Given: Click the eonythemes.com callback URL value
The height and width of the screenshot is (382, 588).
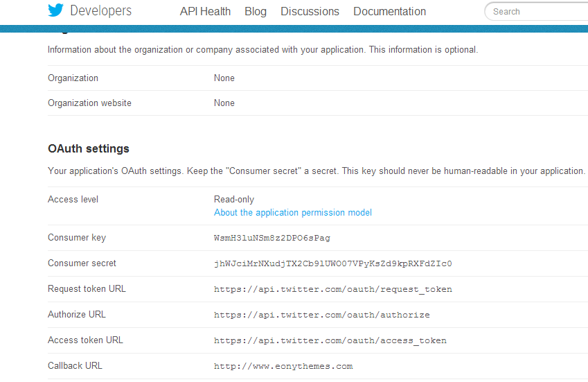Looking at the screenshot, I should tap(283, 366).
